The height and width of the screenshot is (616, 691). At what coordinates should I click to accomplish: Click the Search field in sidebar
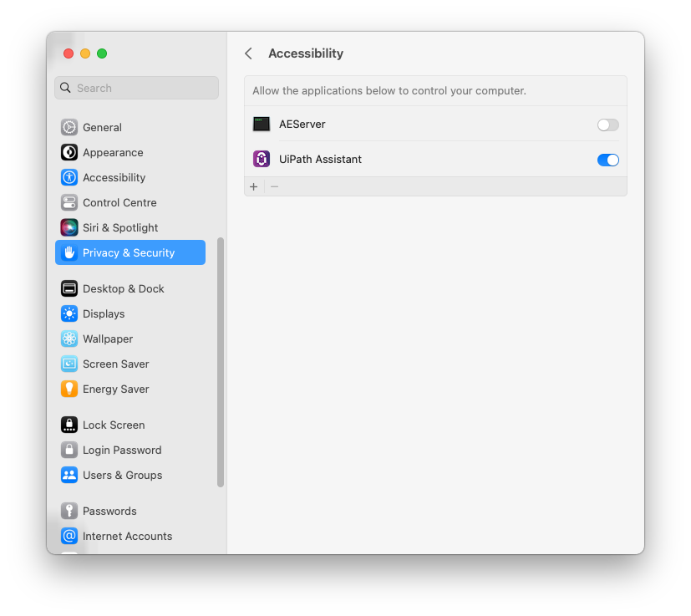[136, 88]
